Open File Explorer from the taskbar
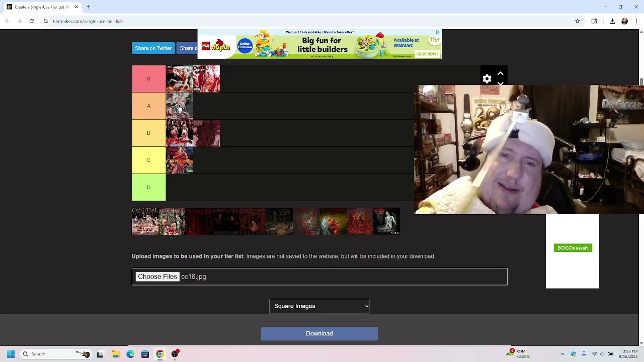Viewport: 644px width, 362px height. 115,354
